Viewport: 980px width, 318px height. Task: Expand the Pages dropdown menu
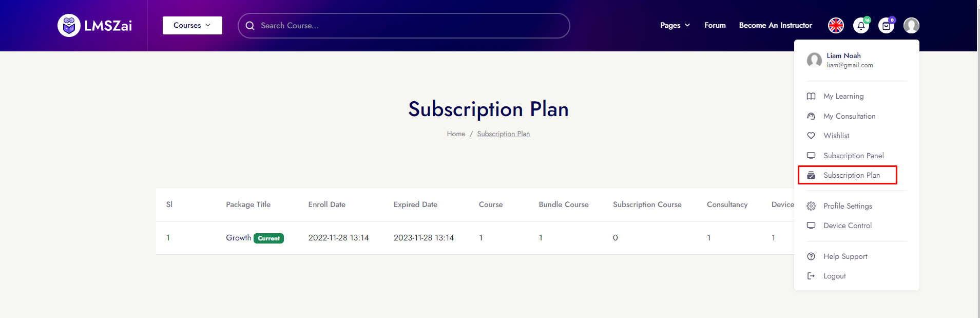[x=675, y=25]
